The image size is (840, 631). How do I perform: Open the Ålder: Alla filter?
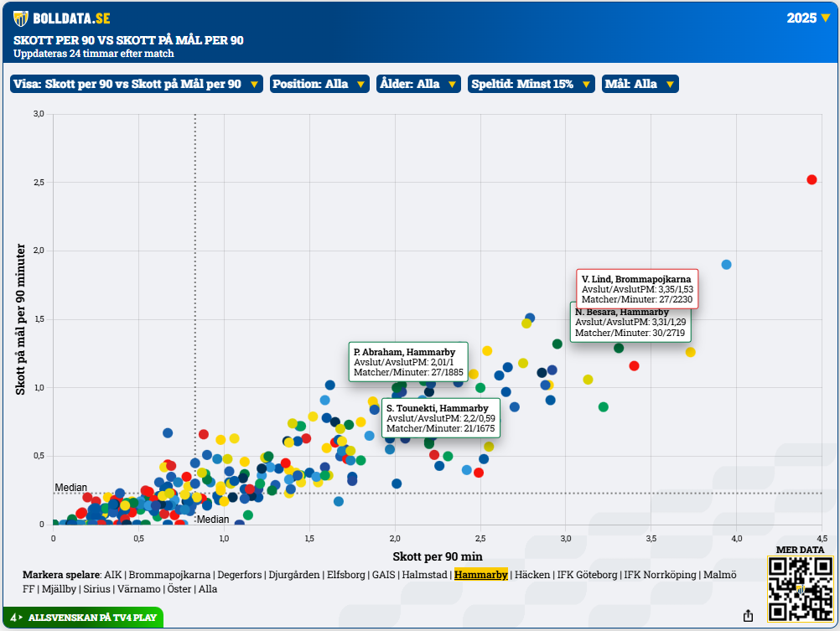(x=418, y=84)
